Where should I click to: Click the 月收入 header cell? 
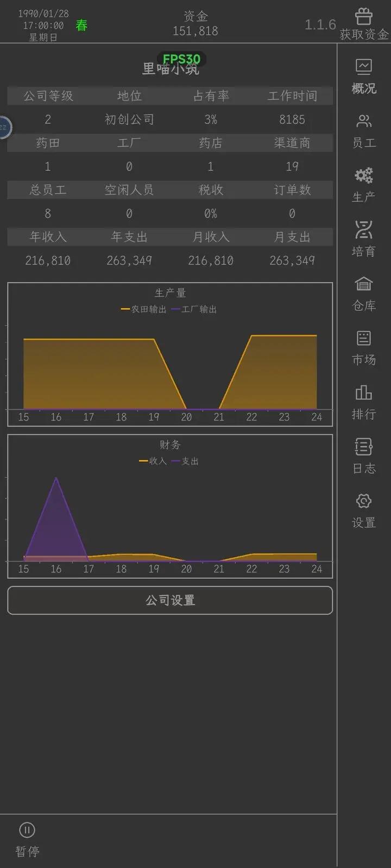click(211, 237)
